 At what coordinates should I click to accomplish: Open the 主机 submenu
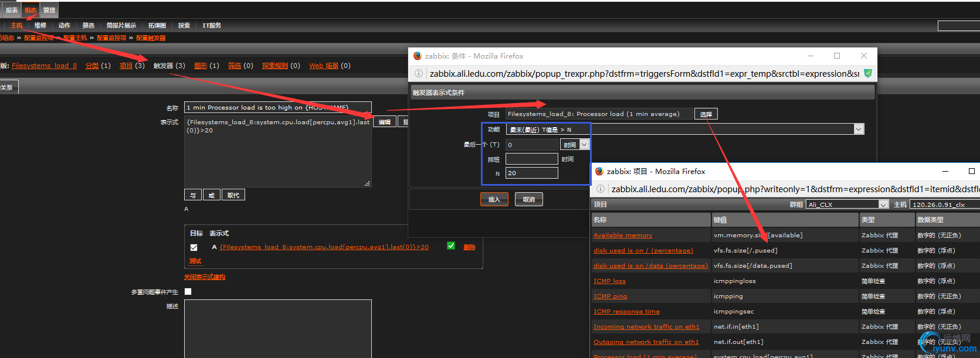coord(16,25)
